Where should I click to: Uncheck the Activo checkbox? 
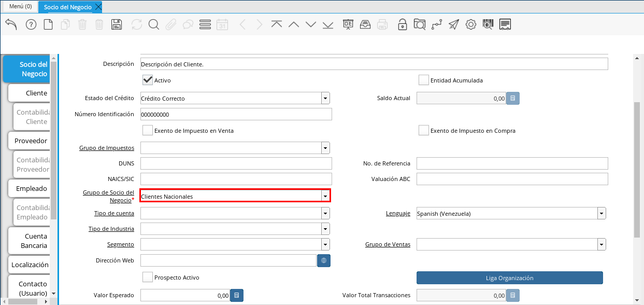pyautogui.click(x=148, y=80)
